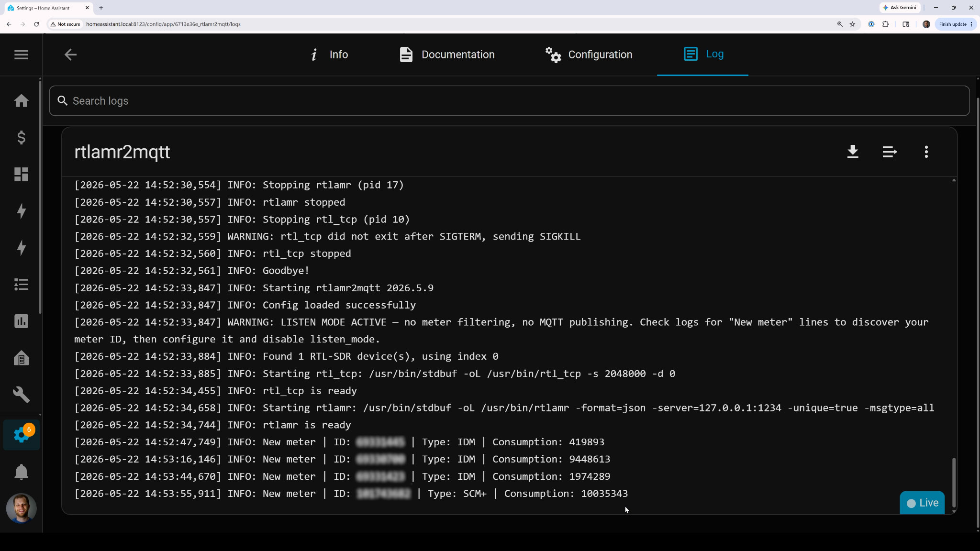Open the browser zoom magnifier icon
Viewport: 980px width, 551px height.
pyautogui.click(x=840, y=24)
